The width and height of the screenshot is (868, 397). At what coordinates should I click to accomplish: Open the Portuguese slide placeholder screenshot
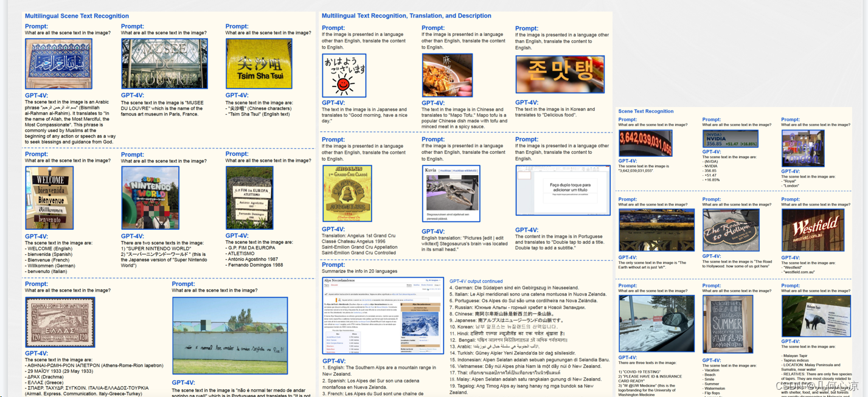[563, 190]
